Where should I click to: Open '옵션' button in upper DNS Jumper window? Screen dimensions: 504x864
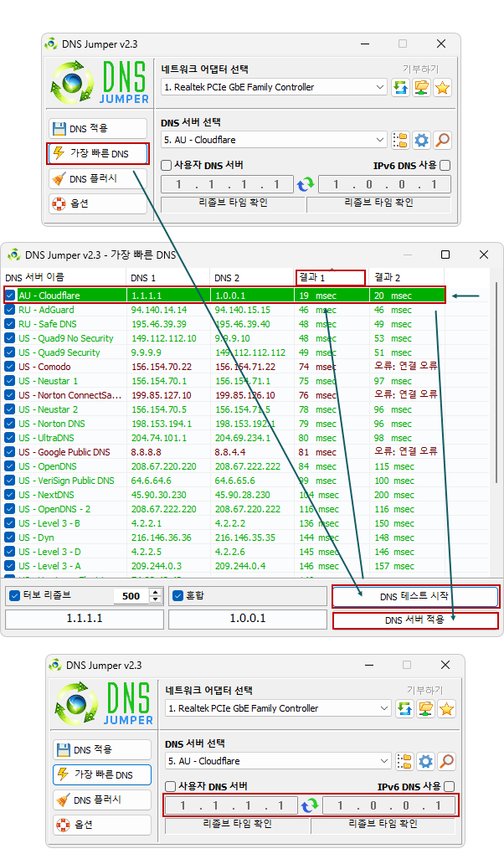click(x=98, y=203)
